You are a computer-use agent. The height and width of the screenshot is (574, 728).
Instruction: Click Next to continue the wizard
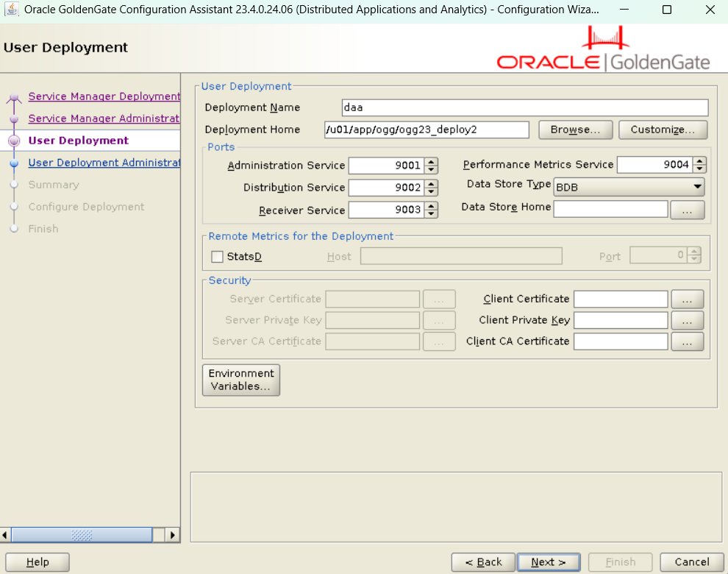[x=549, y=562]
